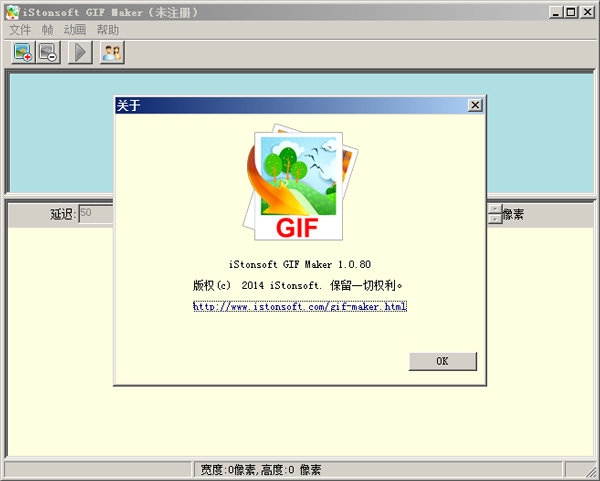600x481 pixels.
Task: Click the Play animation toolbar button
Action: click(x=80, y=52)
